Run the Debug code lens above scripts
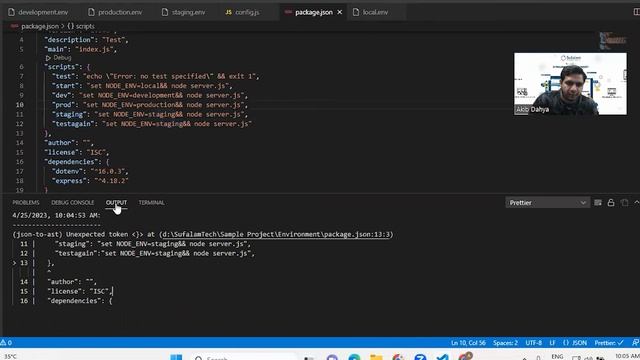The height and width of the screenshot is (360, 640). (x=58, y=58)
